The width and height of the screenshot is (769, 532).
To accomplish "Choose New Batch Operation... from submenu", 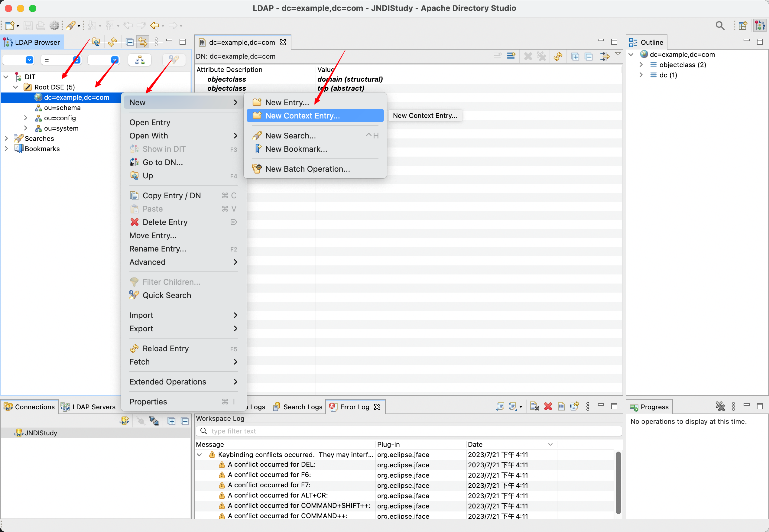I will click(315, 169).
